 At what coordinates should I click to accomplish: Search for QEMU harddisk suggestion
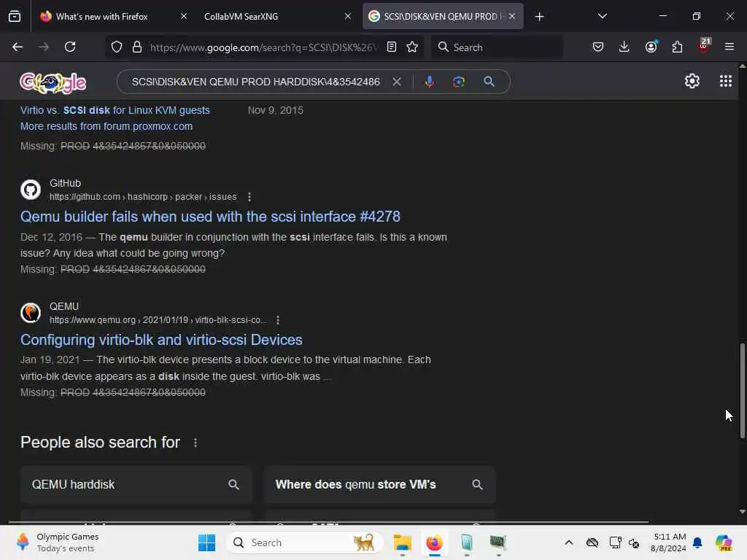136,485
